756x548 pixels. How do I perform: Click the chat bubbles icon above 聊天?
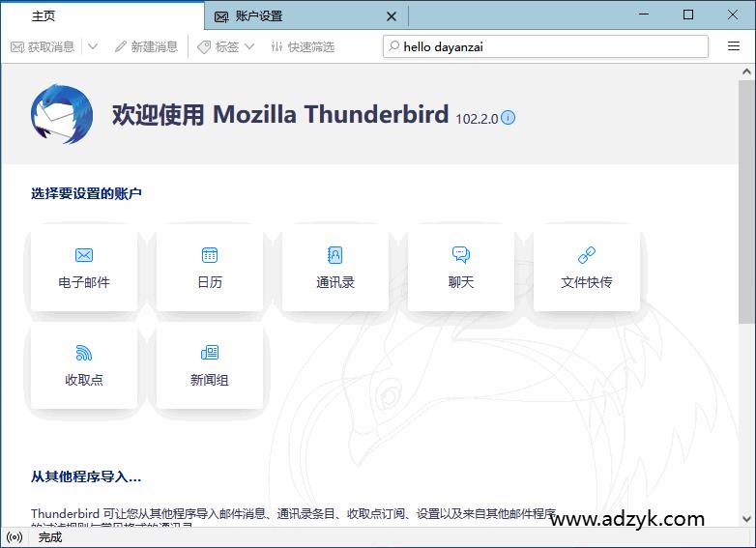click(x=461, y=255)
